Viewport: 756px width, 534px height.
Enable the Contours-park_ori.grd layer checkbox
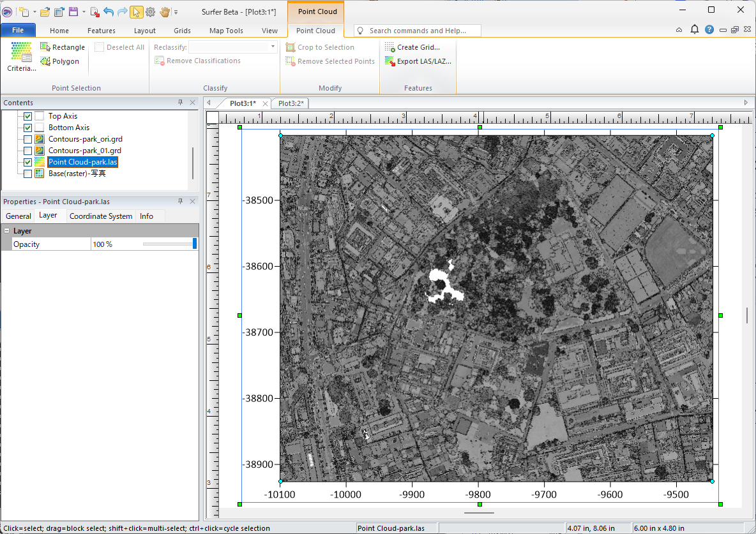point(27,139)
